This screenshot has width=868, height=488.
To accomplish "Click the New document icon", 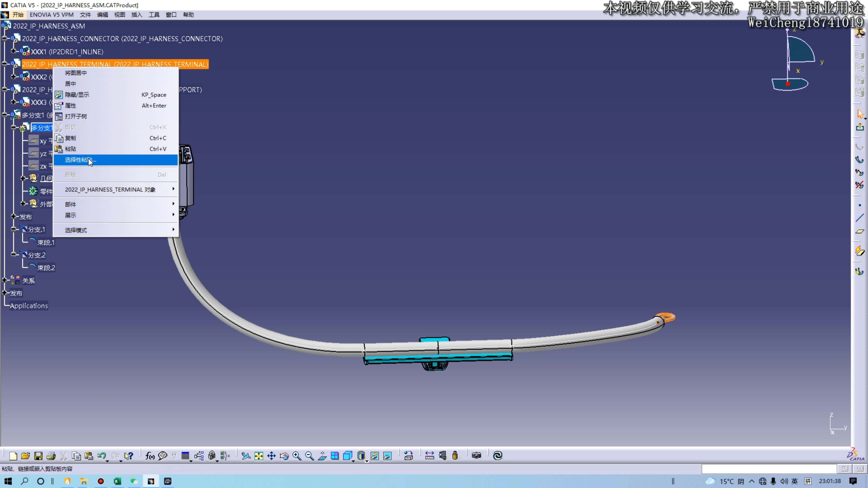I will (13, 456).
